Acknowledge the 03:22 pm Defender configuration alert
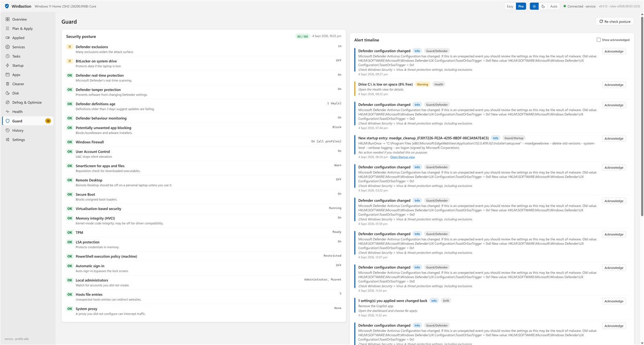Screen dimensions: 644x345 click(614, 168)
